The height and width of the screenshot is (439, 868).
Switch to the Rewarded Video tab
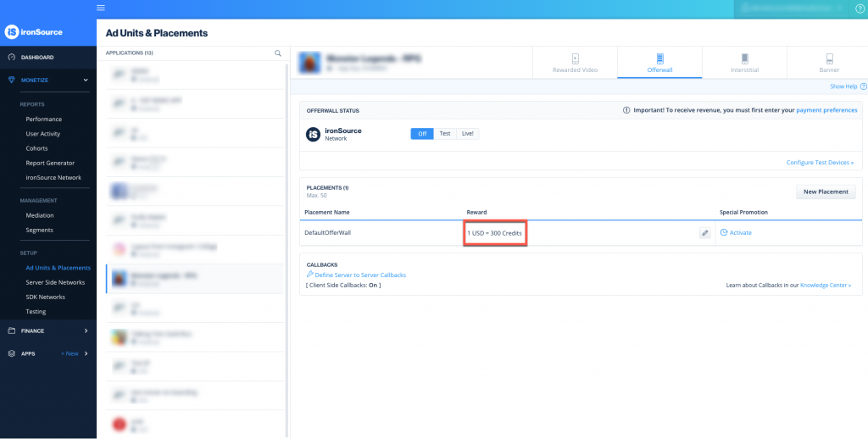tap(575, 63)
